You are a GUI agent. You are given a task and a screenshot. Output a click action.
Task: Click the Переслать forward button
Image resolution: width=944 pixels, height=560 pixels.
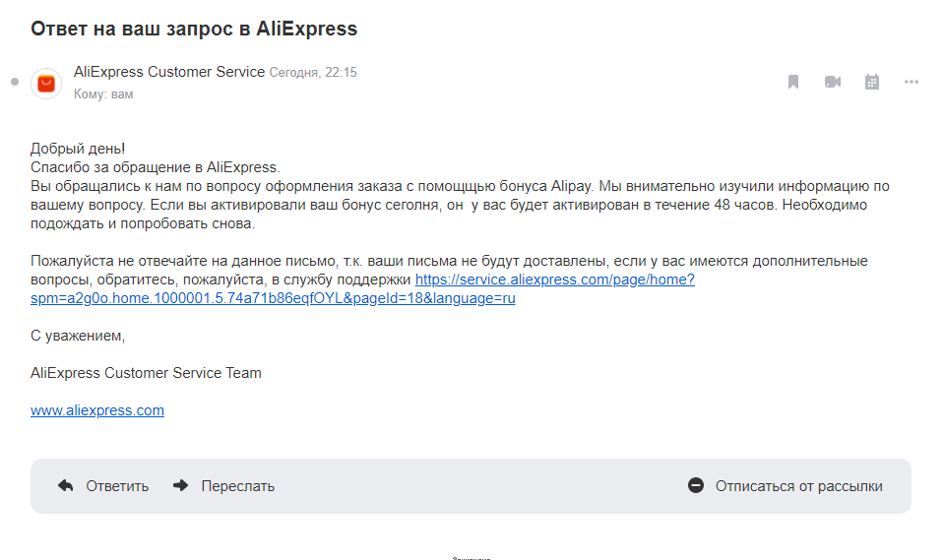[224, 486]
